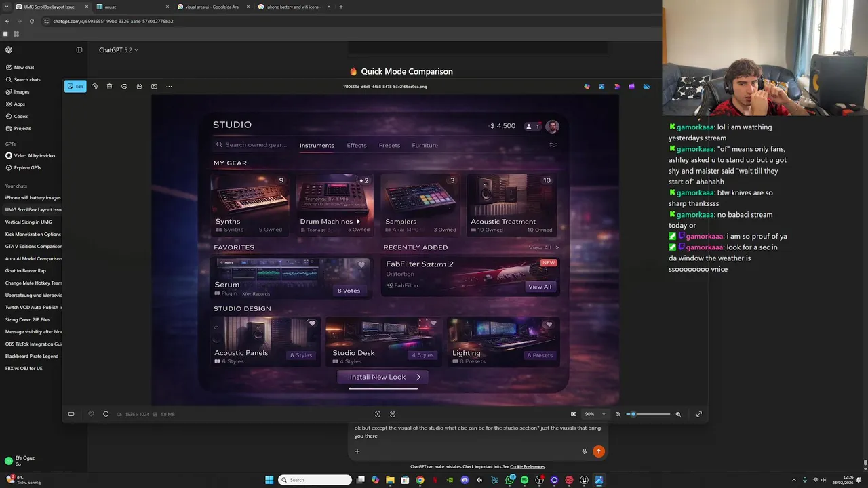Open the 90% zoom level dropdown
The width and height of the screenshot is (868, 488).
point(595,414)
